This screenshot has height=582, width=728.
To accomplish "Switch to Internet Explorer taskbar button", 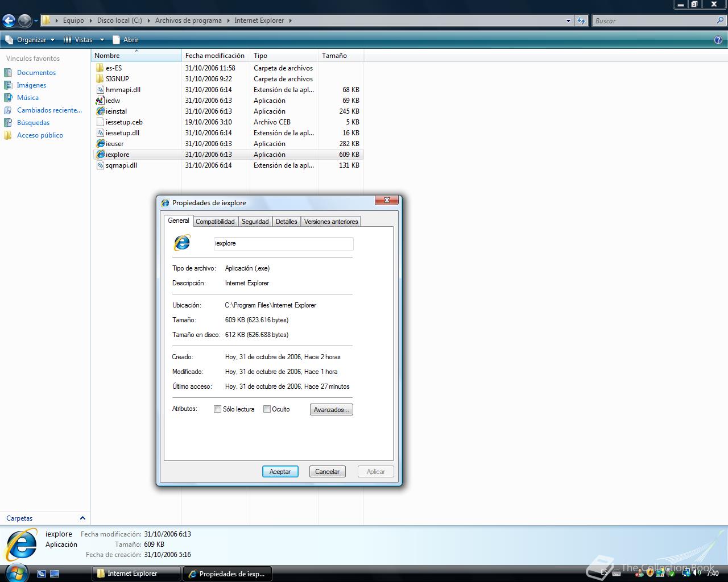I will click(x=135, y=573).
